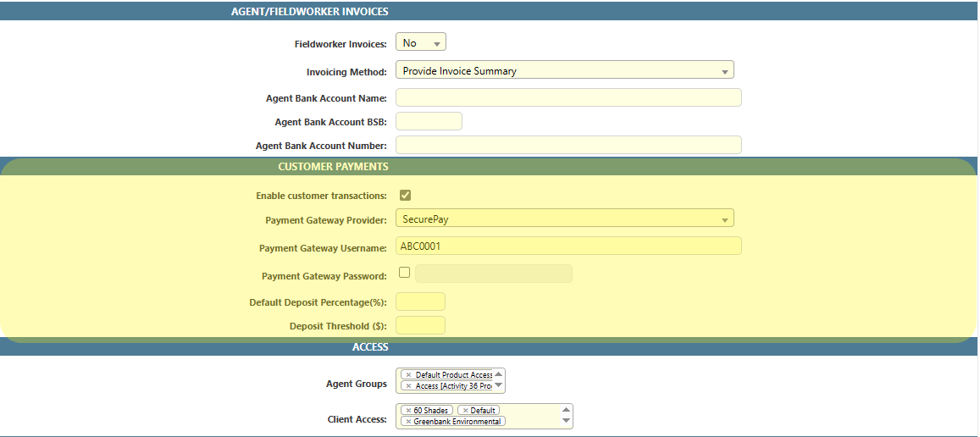The height and width of the screenshot is (437, 980).
Task: Remove the 60 Shades client tag
Action: click(x=408, y=411)
